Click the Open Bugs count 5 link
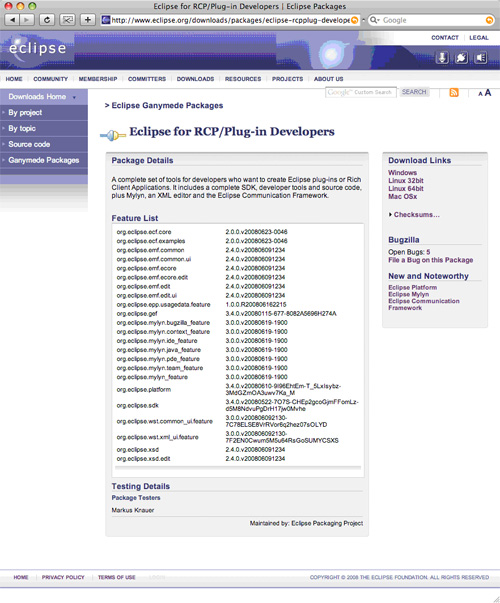 [428, 252]
